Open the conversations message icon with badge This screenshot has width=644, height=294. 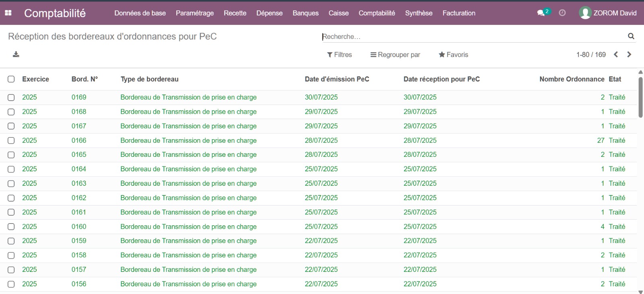(x=542, y=13)
